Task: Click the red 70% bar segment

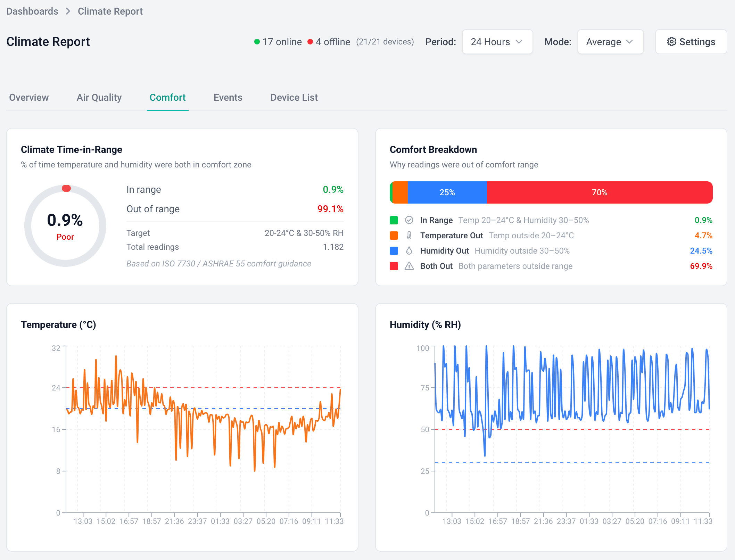Action: pyautogui.click(x=600, y=192)
